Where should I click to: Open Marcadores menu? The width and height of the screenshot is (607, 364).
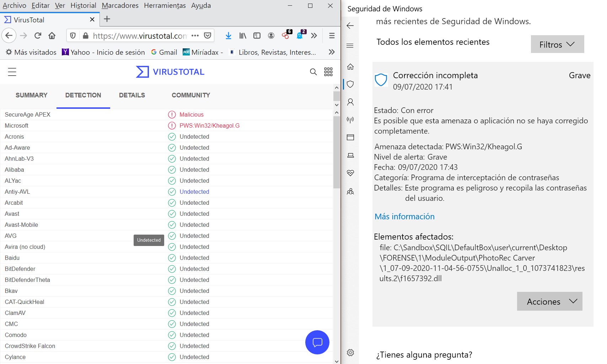click(x=120, y=5)
